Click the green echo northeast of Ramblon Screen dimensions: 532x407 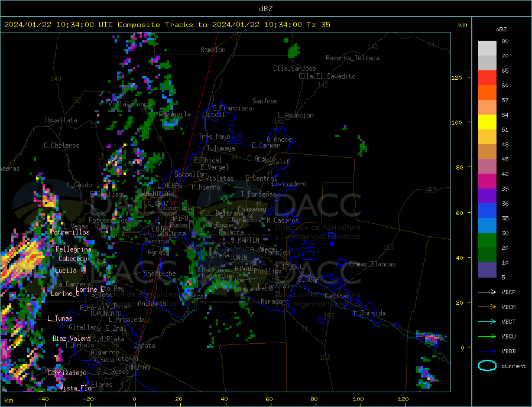click(x=294, y=51)
